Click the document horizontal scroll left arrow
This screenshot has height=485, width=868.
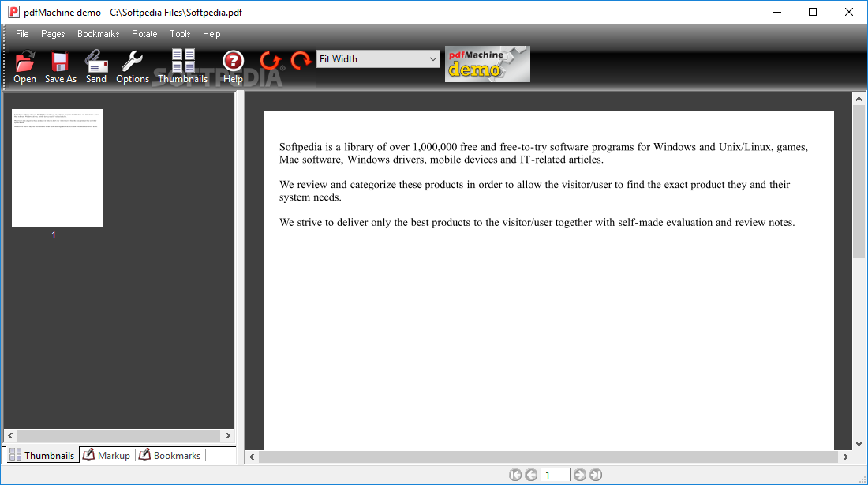click(x=252, y=457)
